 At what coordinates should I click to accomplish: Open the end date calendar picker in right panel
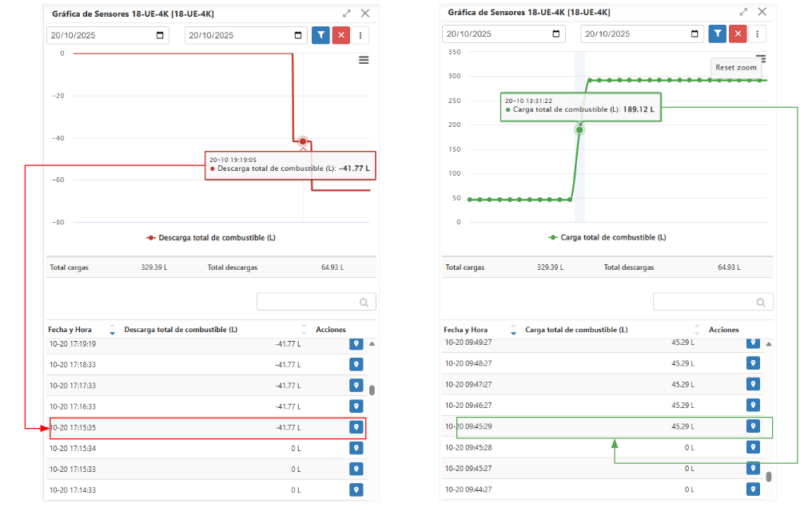click(695, 34)
